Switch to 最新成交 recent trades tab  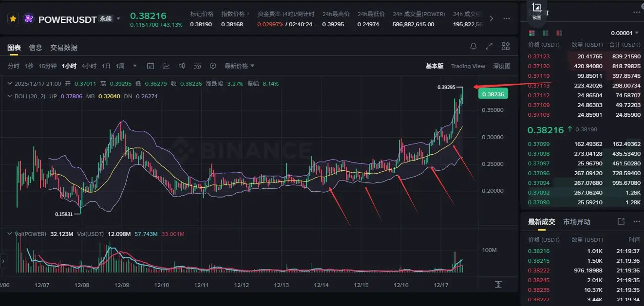(x=542, y=222)
